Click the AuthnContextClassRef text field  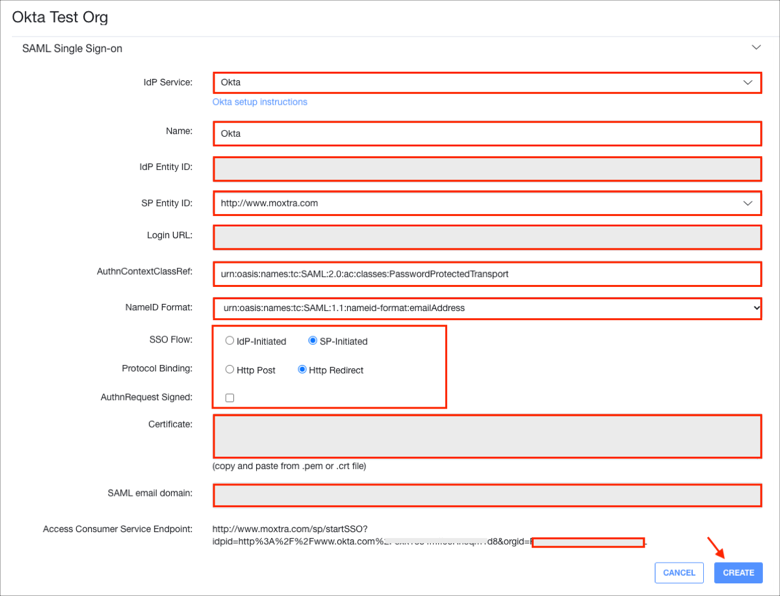point(487,273)
